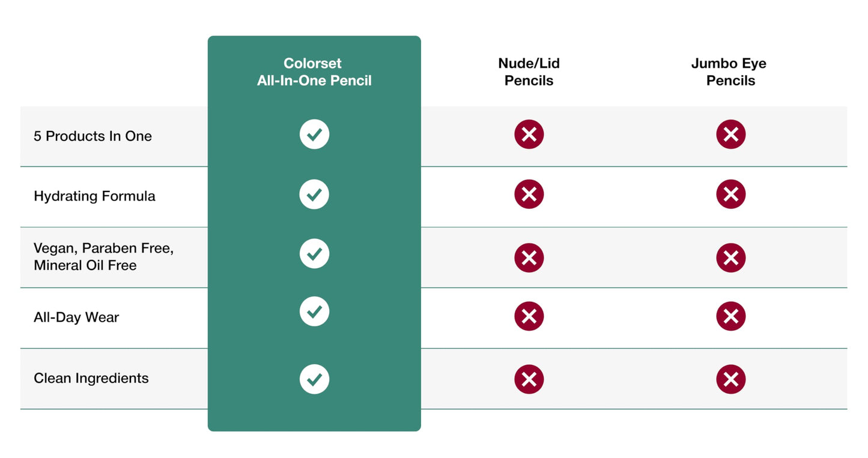The image size is (868, 458).
Task: Click the Clean Ingredients row label
Action: [91, 378]
